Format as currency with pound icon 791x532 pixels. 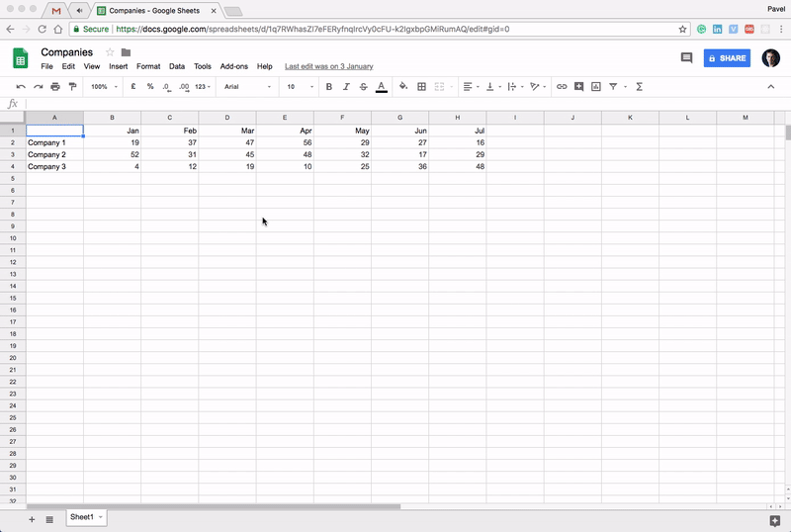pos(133,87)
